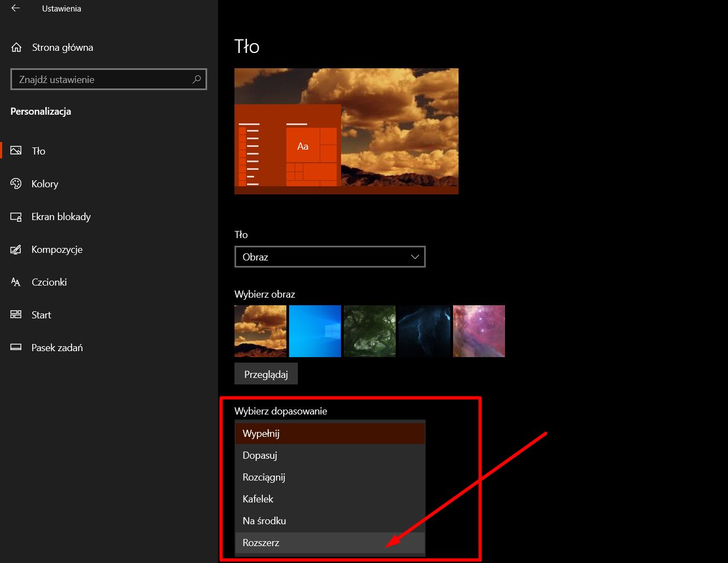Open the Strona główna home icon

point(16,48)
